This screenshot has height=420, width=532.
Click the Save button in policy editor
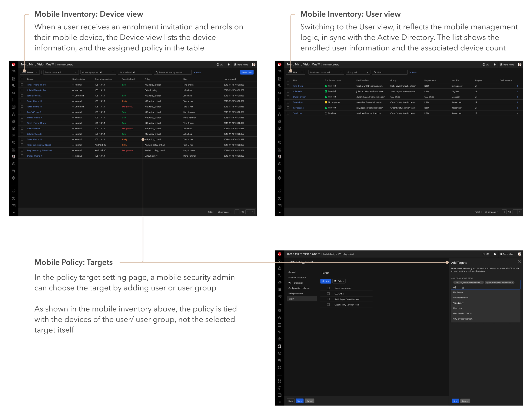[299, 401]
